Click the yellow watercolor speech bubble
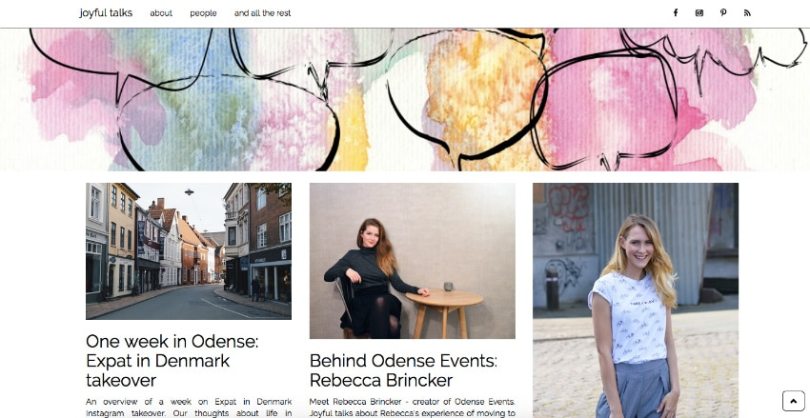 point(468,96)
